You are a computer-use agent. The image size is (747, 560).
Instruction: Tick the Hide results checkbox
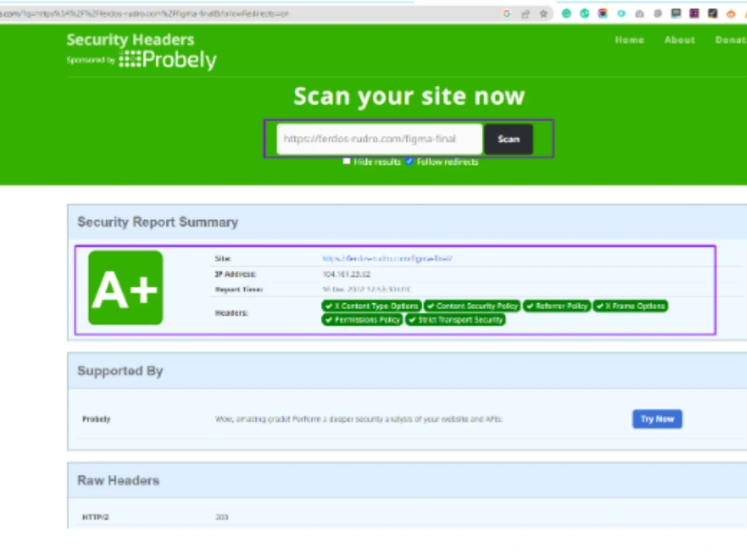tap(347, 161)
